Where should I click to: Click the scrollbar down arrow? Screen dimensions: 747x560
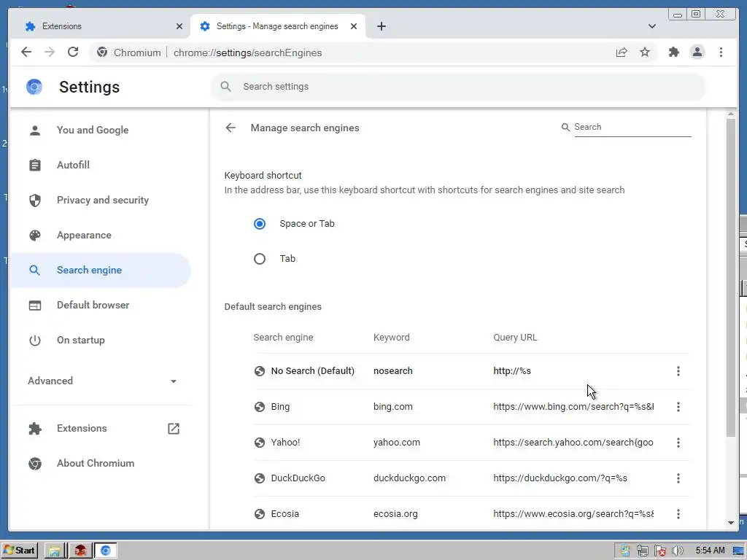tap(731, 522)
